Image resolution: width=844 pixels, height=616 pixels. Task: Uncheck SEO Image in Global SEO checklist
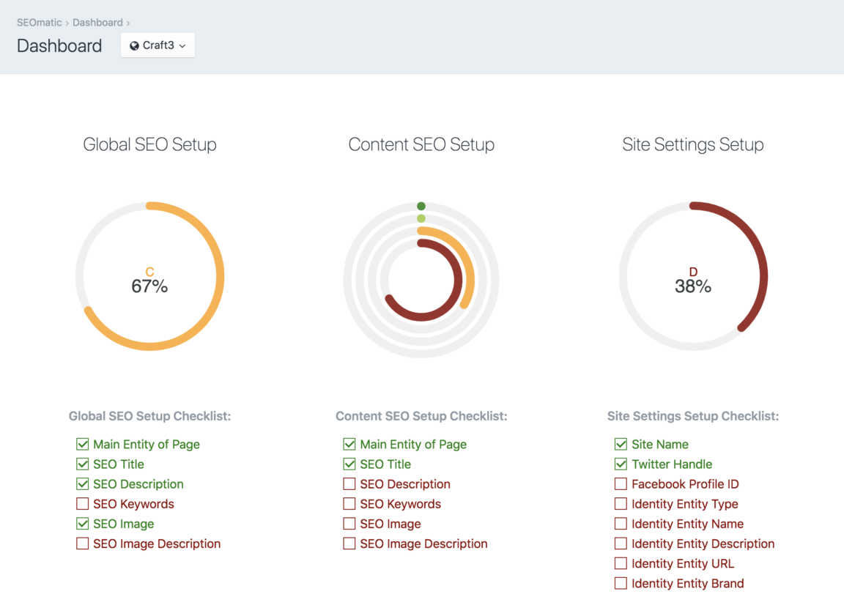tap(81, 524)
